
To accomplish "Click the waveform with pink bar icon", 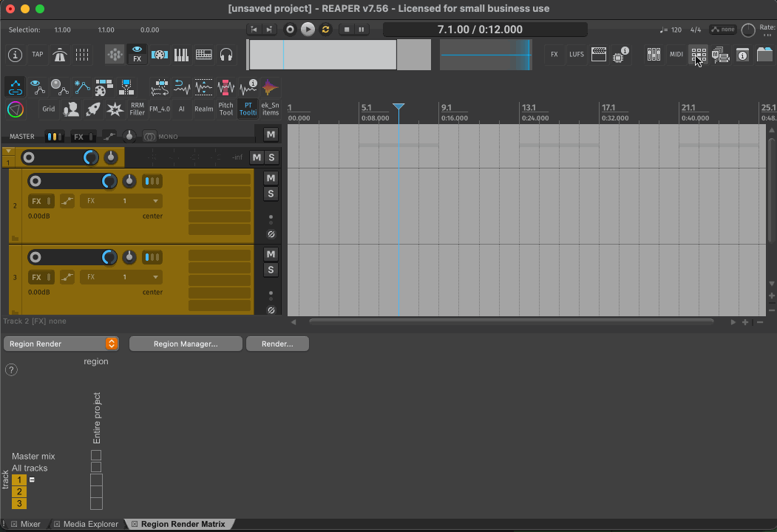I will (226, 87).
